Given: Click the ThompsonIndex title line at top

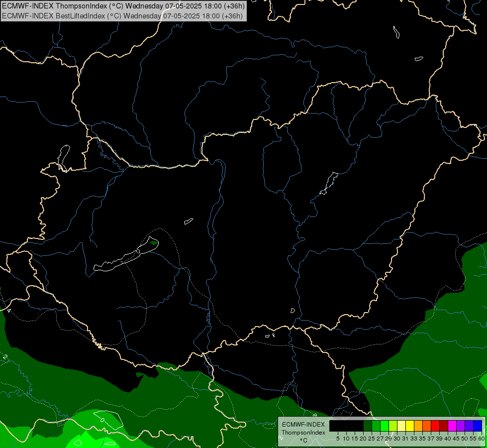Looking at the screenshot, I should [123, 5].
